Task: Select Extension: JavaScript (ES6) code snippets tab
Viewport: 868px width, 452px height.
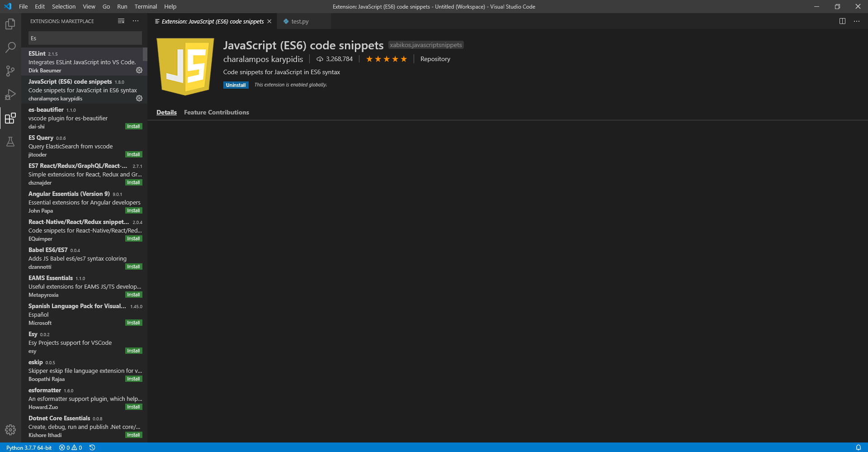Action: (x=212, y=21)
